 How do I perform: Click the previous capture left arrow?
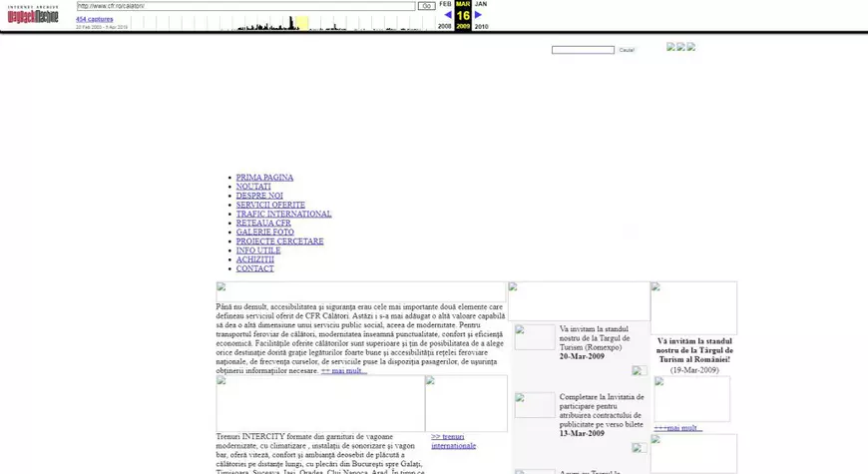click(448, 15)
